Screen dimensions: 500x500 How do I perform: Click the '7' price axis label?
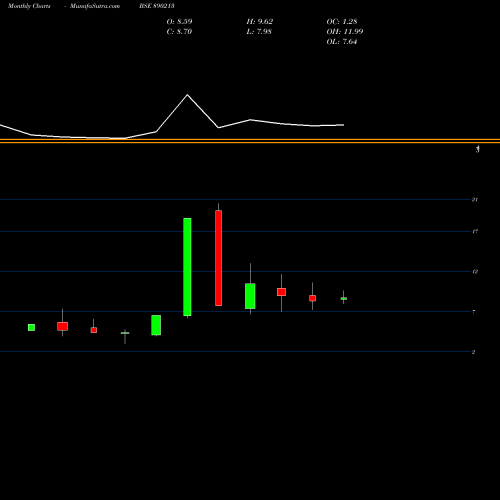tap(474, 312)
